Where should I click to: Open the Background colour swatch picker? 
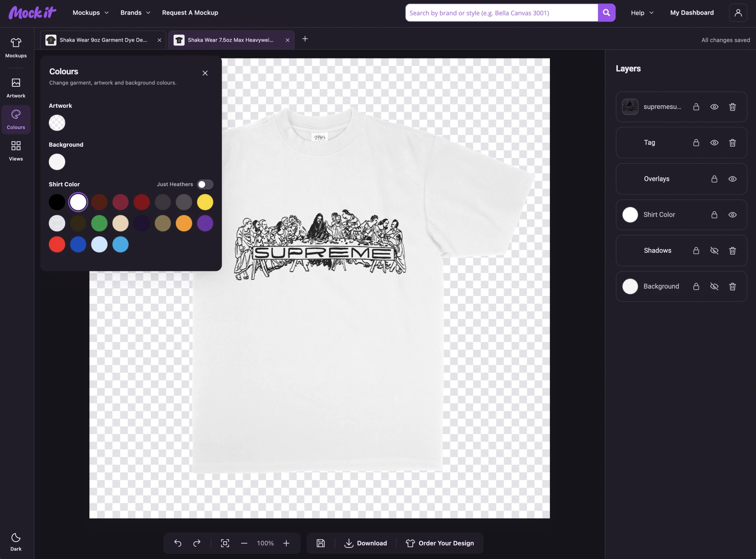(57, 162)
